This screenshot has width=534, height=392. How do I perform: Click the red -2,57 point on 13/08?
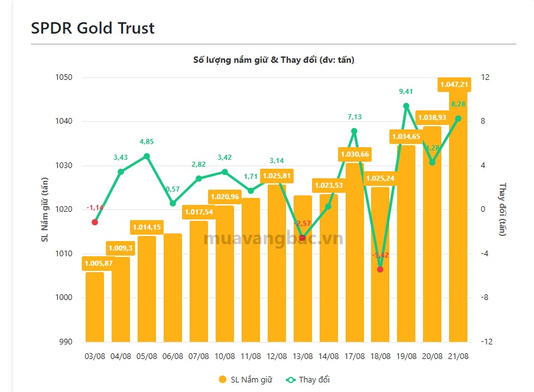click(302, 238)
